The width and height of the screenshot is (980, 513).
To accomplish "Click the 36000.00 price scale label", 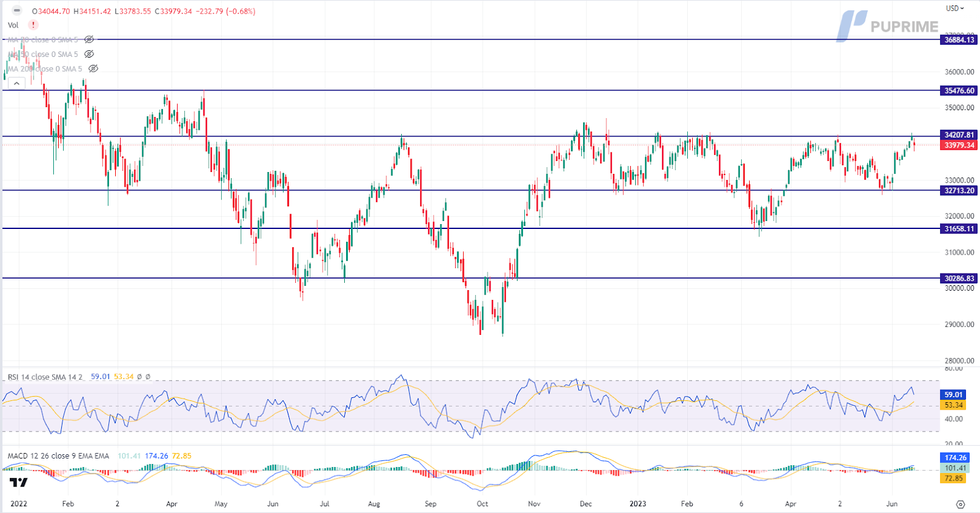I will [959, 72].
